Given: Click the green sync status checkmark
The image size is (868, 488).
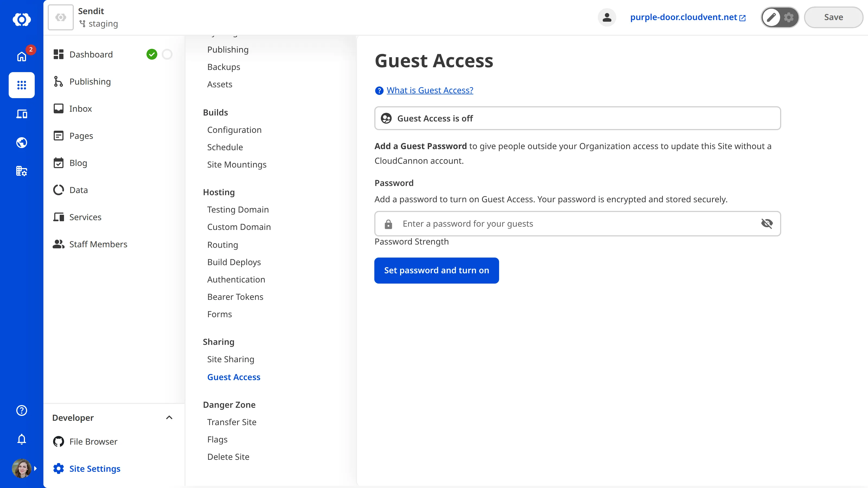Looking at the screenshot, I should [x=152, y=54].
